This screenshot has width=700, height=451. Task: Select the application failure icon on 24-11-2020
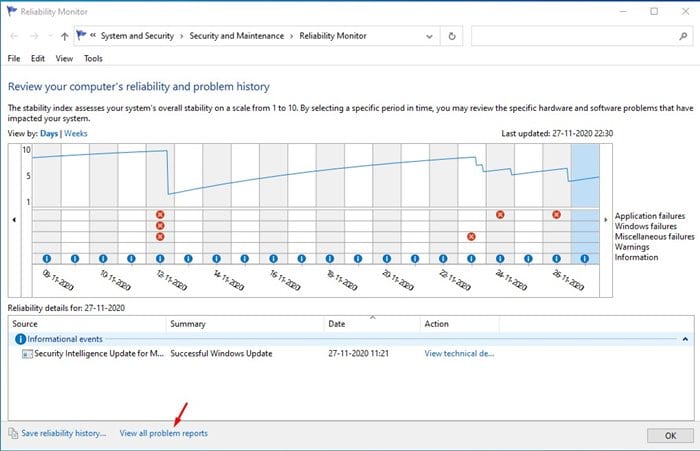point(500,215)
